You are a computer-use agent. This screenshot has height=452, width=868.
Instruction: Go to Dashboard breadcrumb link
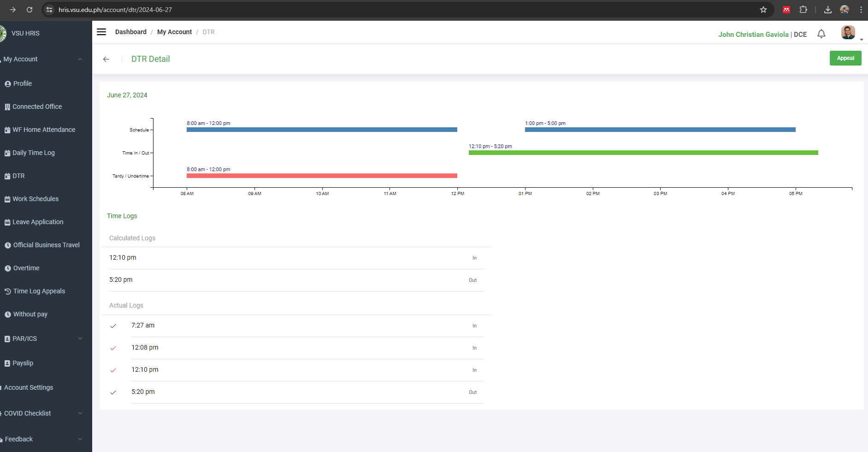[x=130, y=32]
